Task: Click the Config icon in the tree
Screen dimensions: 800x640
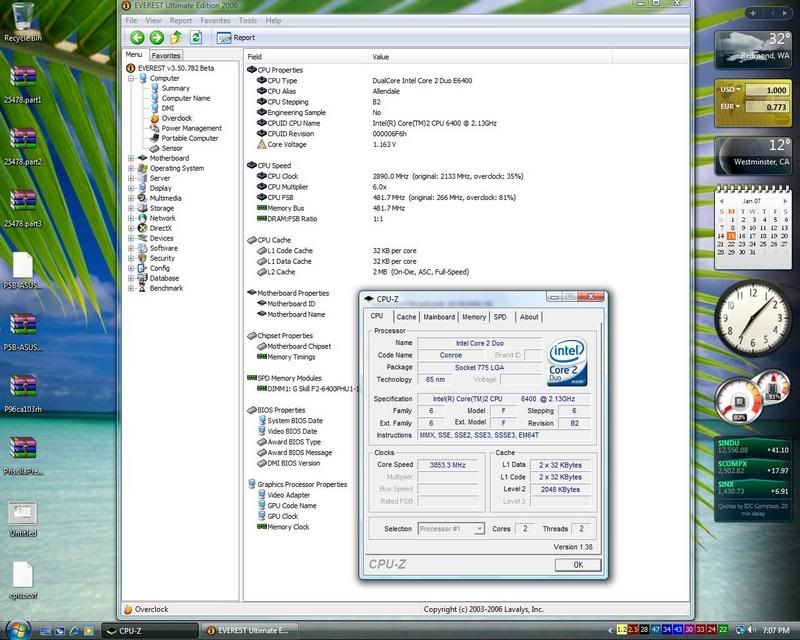Action: click(x=142, y=268)
